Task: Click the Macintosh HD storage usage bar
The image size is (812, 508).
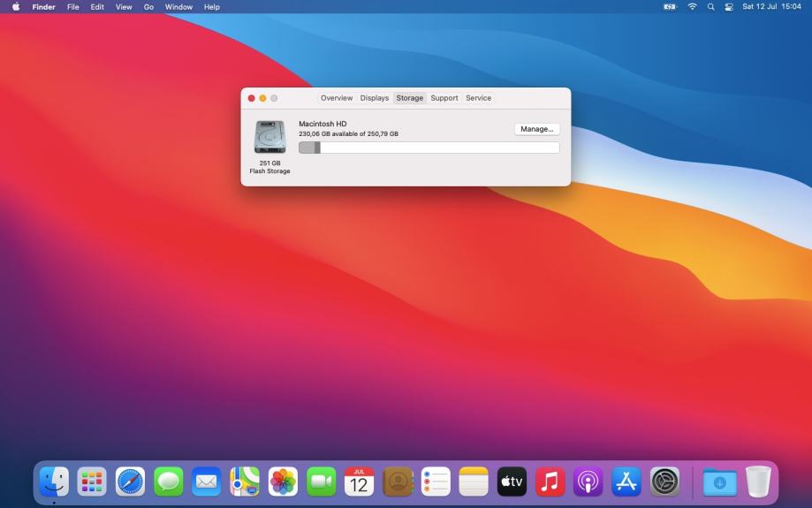Action: coord(429,148)
